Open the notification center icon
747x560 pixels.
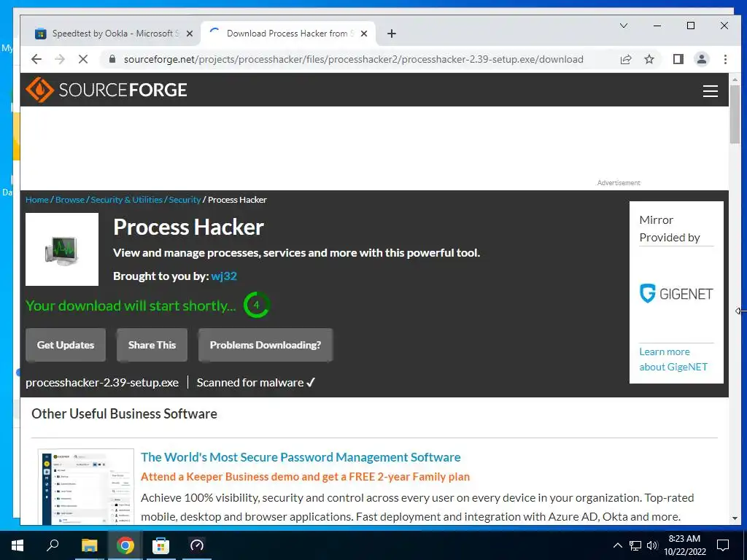pyautogui.click(x=723, y=545)
